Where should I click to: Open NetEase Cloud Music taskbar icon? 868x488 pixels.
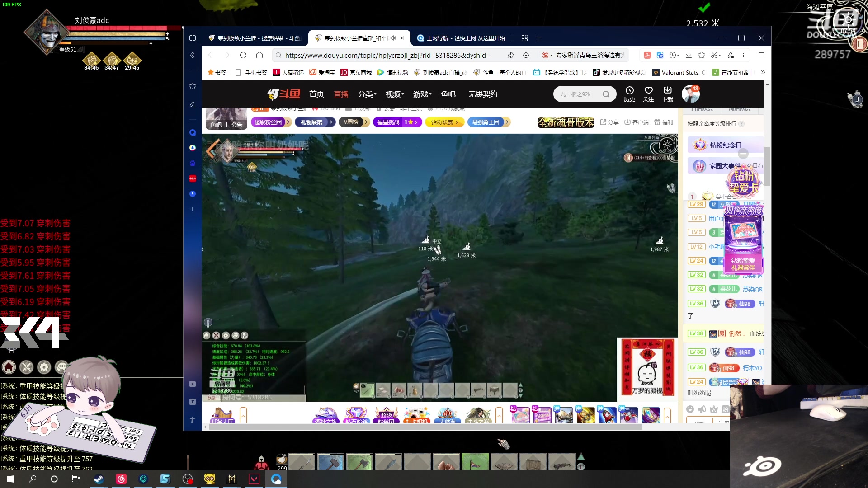pos(121,479)
